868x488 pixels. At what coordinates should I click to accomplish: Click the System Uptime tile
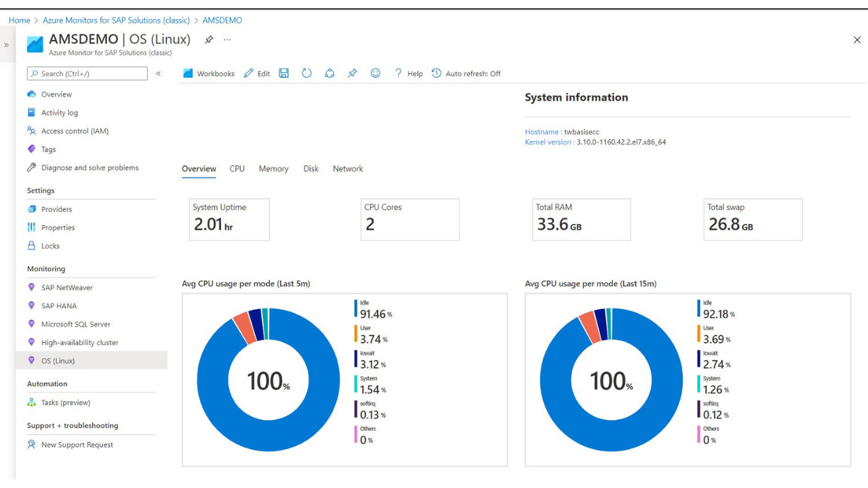(x=229, y=220)
